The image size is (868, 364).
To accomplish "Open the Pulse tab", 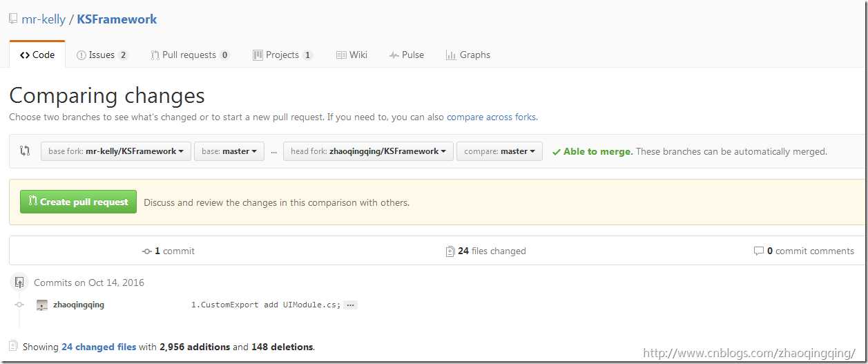I will pyautogui.click(x=407, y=55).
